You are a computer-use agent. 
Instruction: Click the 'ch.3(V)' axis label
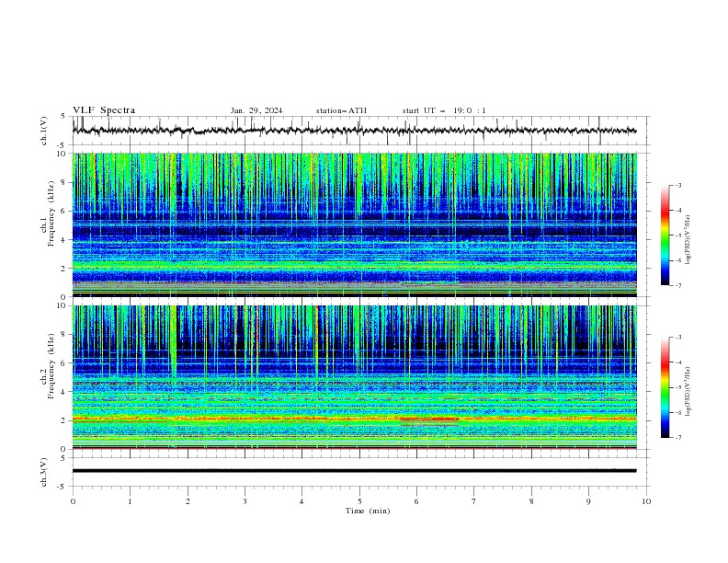(x=44, y=472)
